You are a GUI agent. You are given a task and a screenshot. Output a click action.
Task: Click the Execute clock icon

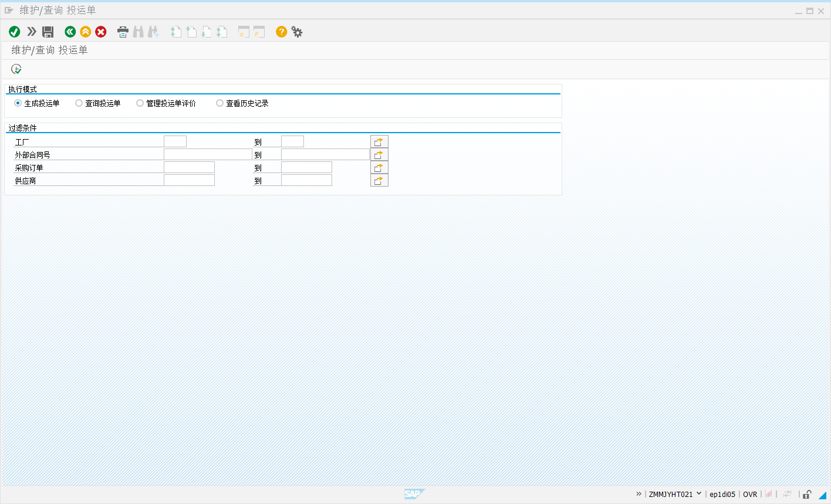click(x=16, y=69)
